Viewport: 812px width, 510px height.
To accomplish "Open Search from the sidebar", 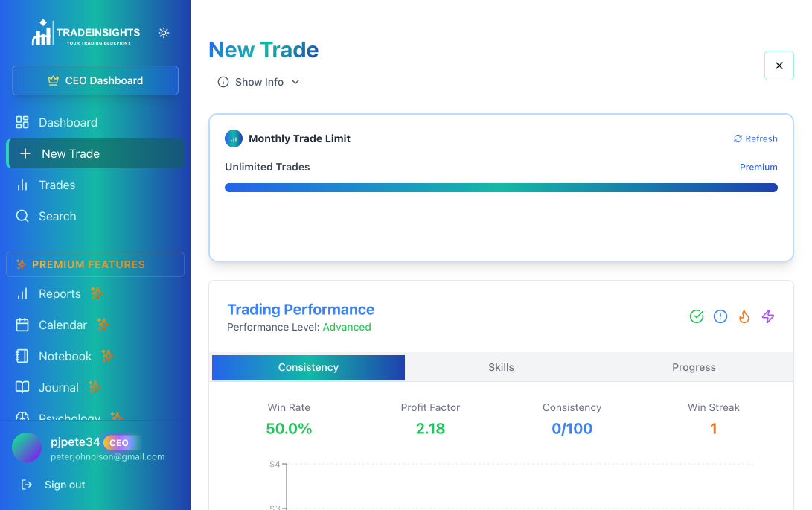I will point(57,216).
